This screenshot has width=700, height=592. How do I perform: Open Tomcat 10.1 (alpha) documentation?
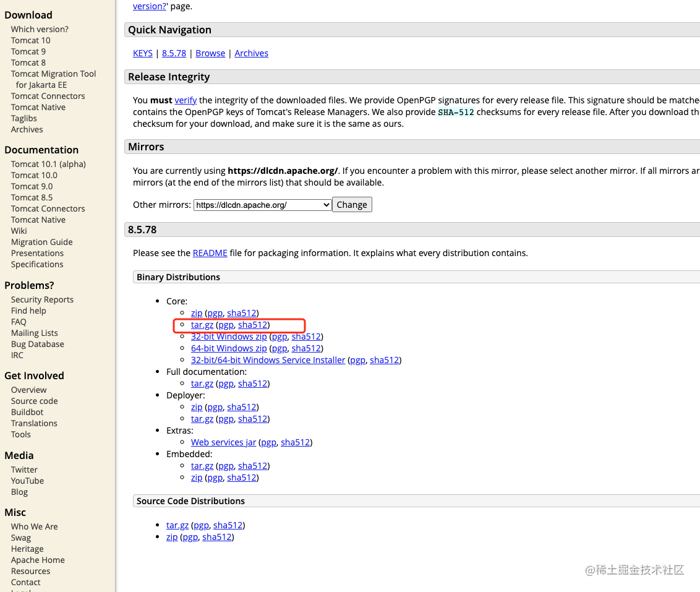49,165
